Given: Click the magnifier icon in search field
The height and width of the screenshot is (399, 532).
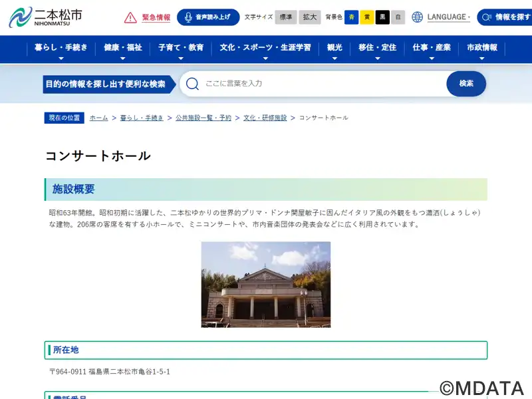Looking at the screenshot, I should point(192,84).
